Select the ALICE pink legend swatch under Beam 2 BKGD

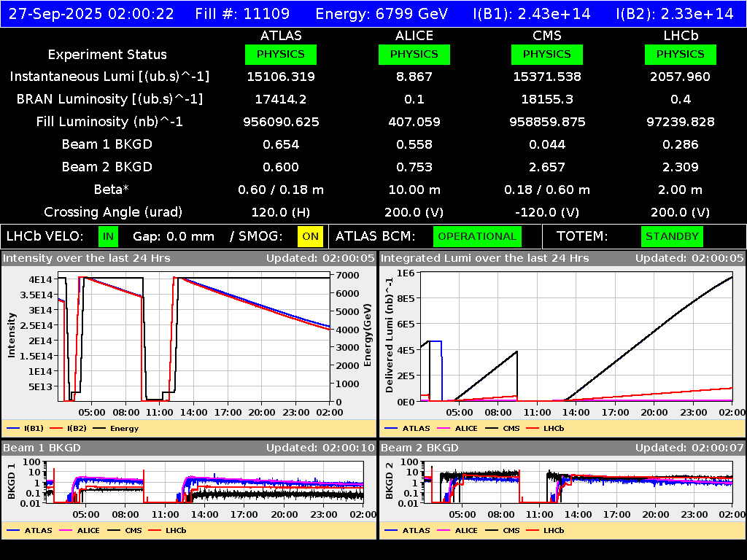[441, 530]
